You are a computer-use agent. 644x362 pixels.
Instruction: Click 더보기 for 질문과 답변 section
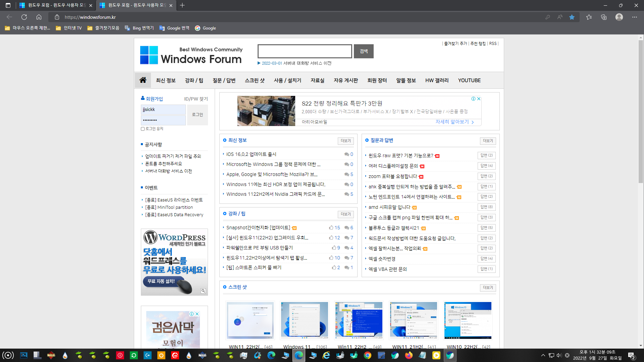pos(488,141)
